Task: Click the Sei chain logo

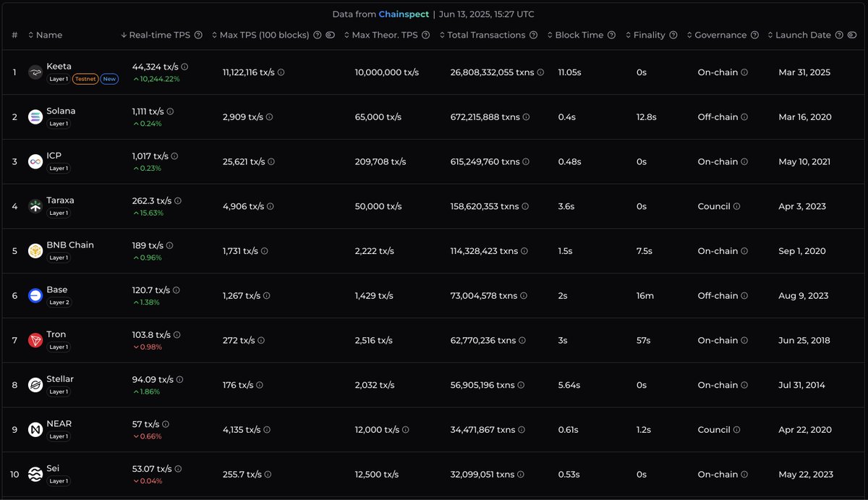Action: [35, 475]
